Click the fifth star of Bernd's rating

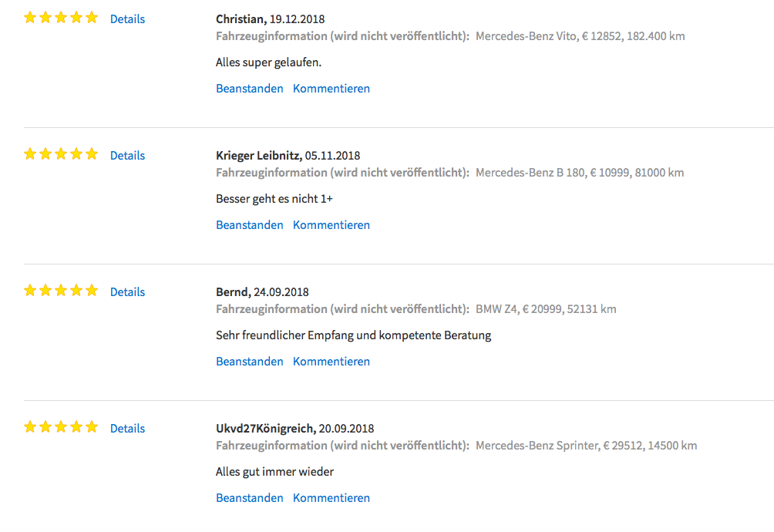pyautogui.click(x=92, y=290)
